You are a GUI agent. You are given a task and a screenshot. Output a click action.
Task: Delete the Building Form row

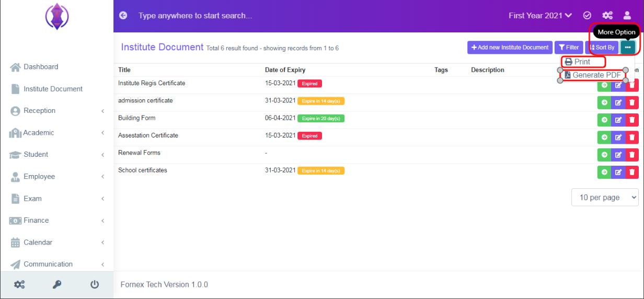point(632,120)
